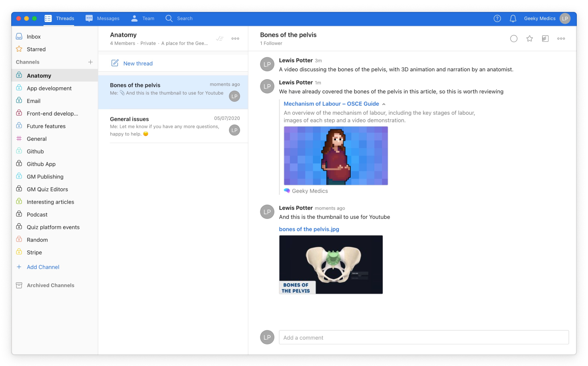Click the LP avatar on Bones of pelvis thread row
Viewport: 588px width, 366px height.
point(234,96)
